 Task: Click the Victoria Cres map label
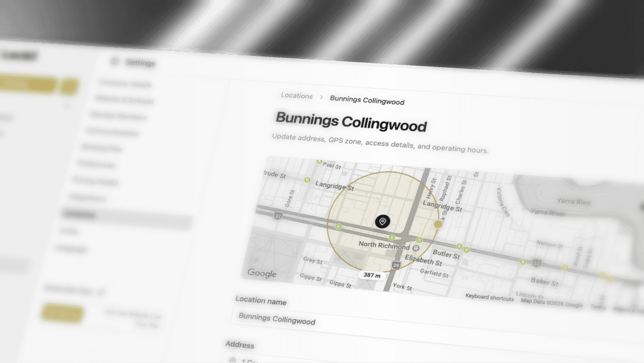(503, 201)
